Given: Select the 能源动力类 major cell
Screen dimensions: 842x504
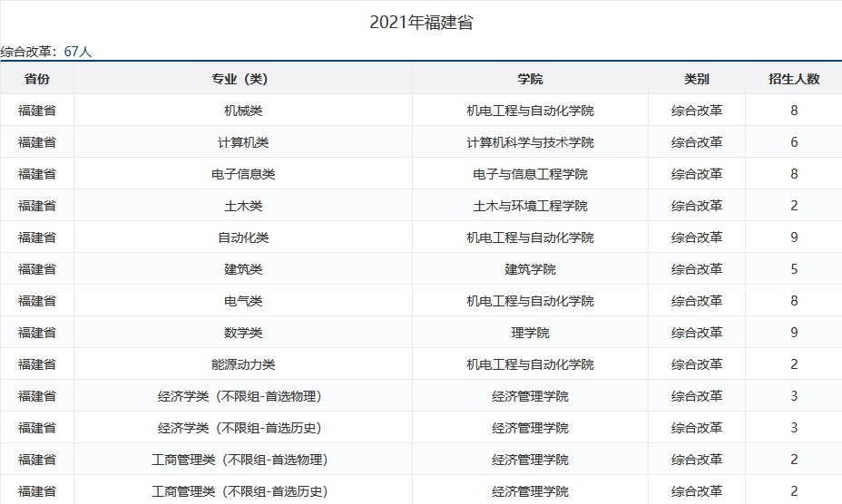Looking at the screenshot, I should pyautogui.click(x=243, y=364).
